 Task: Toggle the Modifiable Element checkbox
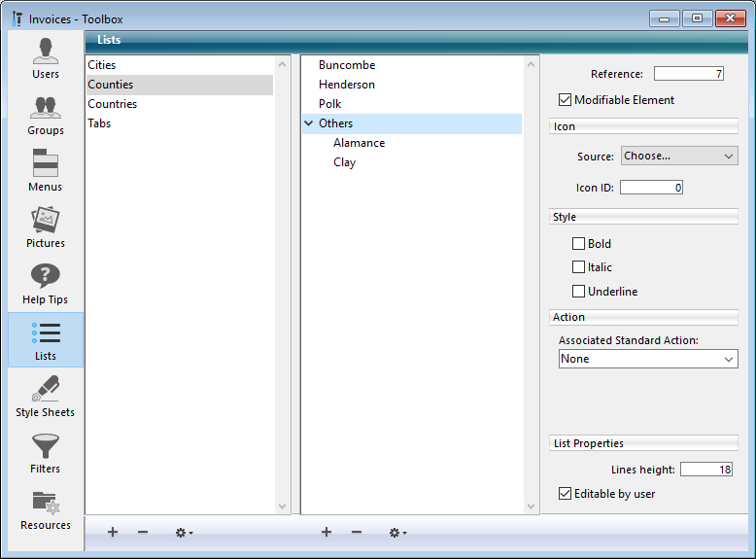[565, 100]
